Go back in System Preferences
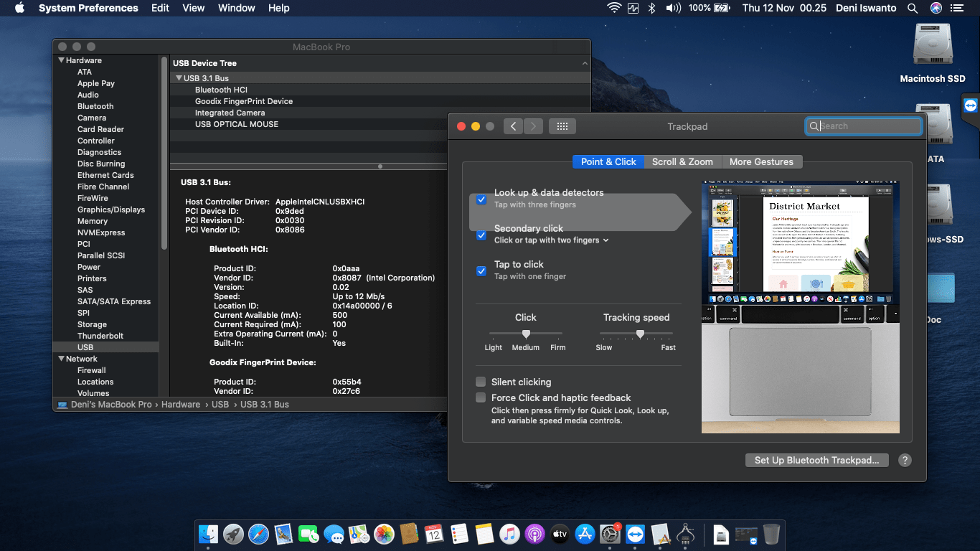The height and width of the screenshot is (551, 980). coord(513,126)
